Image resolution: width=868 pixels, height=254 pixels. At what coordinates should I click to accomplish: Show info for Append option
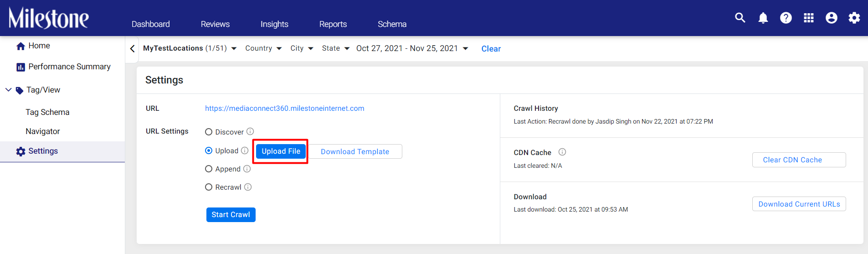coord(247,169)
